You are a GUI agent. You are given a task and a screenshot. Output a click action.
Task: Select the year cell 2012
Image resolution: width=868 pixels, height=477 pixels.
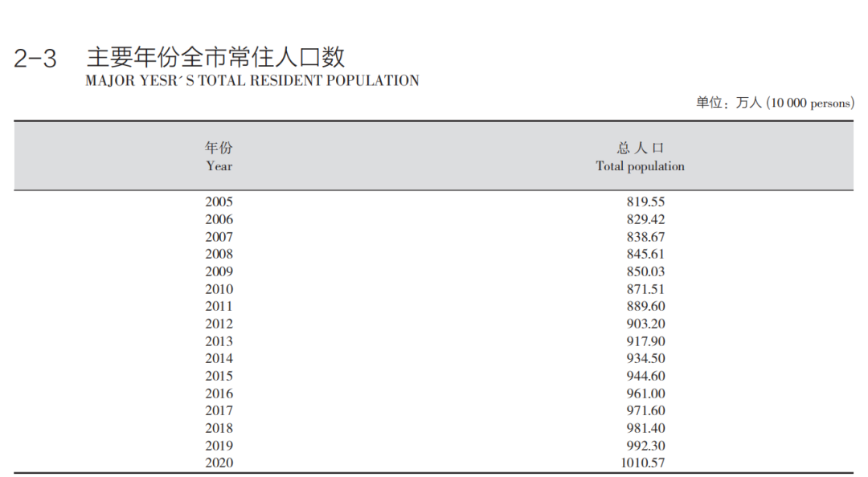219,324
